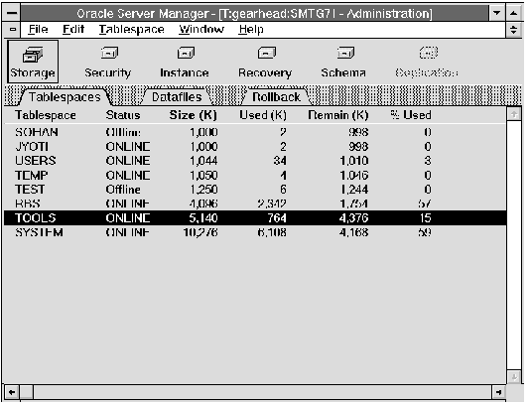
Task: Click ONLINE status of USERS
Action: point(128,161)
